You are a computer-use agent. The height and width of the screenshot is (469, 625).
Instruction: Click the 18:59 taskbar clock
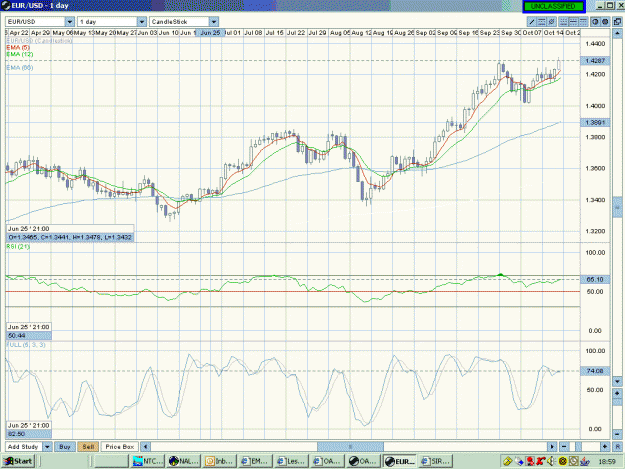(607, 461)
